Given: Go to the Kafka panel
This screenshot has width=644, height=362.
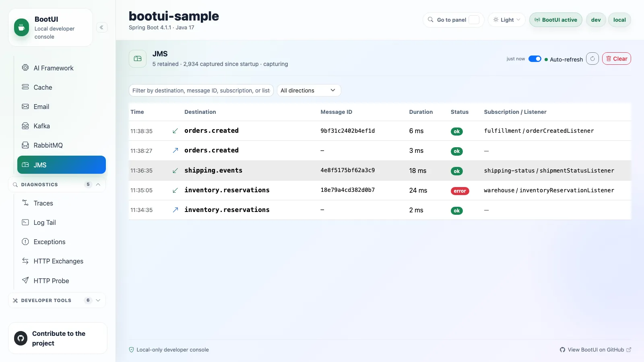Looking at the screenshot, I should pyautogui.click(x=62, y=126).
